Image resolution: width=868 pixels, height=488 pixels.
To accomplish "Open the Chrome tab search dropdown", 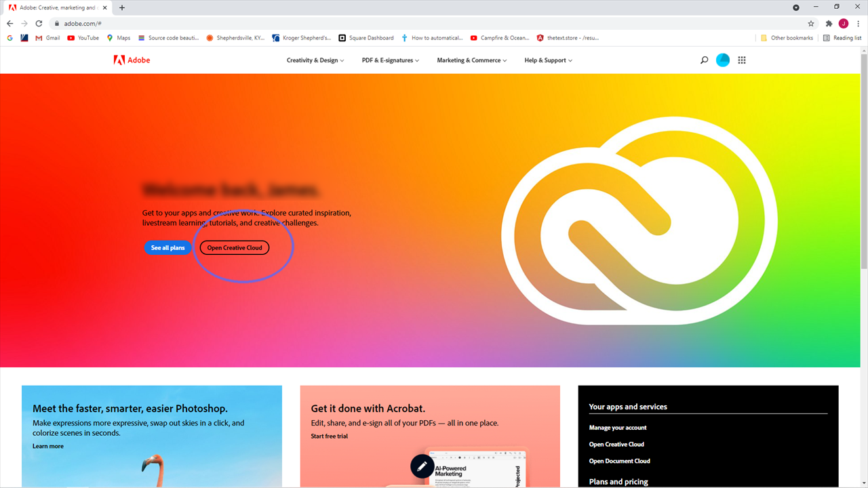I will [796, 7].
